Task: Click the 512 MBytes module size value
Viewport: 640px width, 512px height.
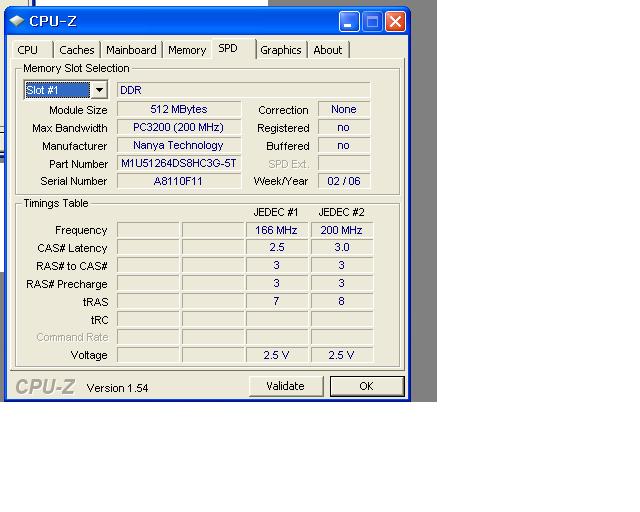Action: 179,109
